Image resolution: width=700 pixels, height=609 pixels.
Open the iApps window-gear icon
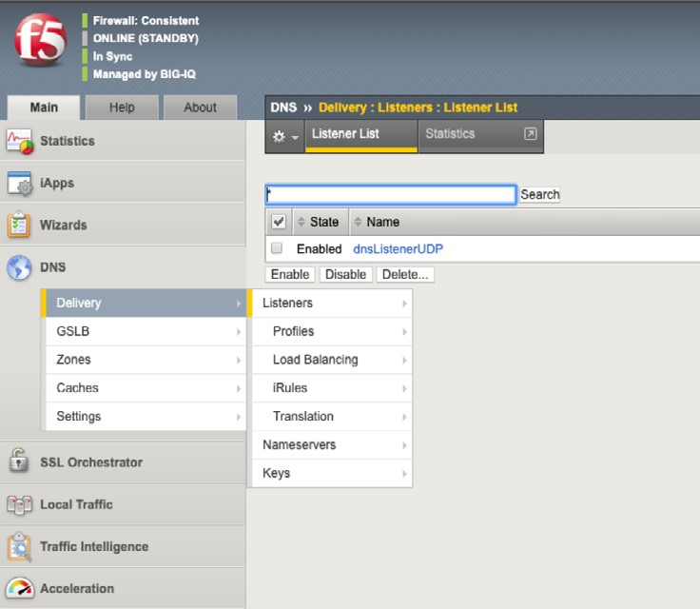[20, 184]
